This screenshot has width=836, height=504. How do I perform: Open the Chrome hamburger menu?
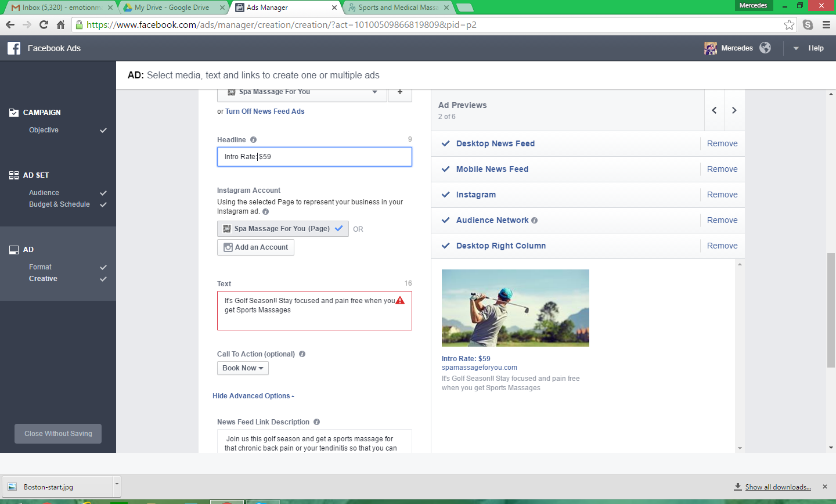(x=826, y=24)
